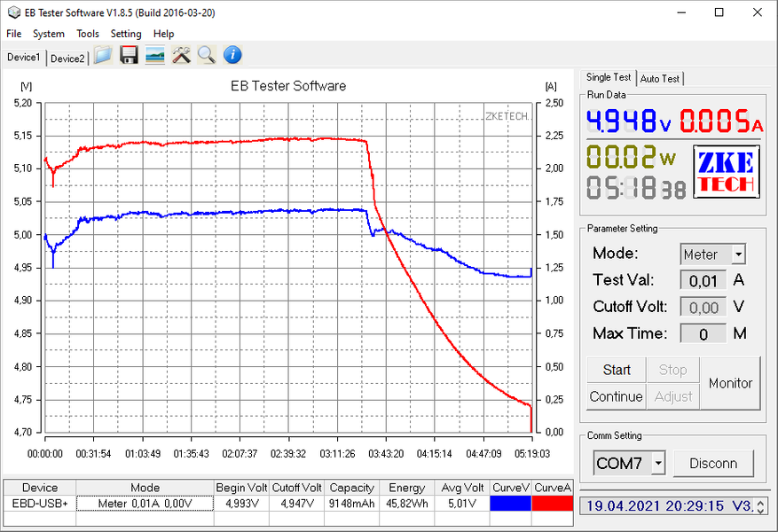Click the open folder toolbar icon
Viewport: 778px width, 532px height.
[103, 56]
